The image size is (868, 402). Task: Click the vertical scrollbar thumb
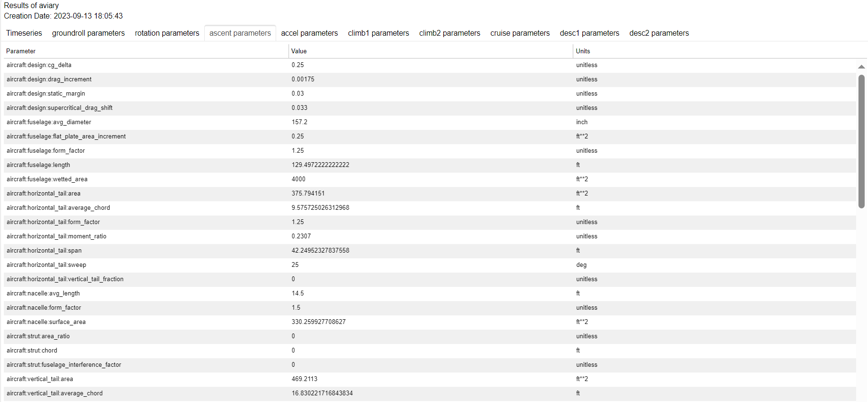[861, 141]
